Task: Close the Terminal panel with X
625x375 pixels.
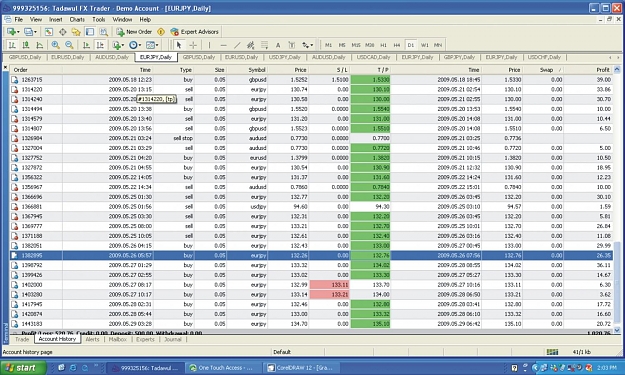Action: click(x=5, y=67)
